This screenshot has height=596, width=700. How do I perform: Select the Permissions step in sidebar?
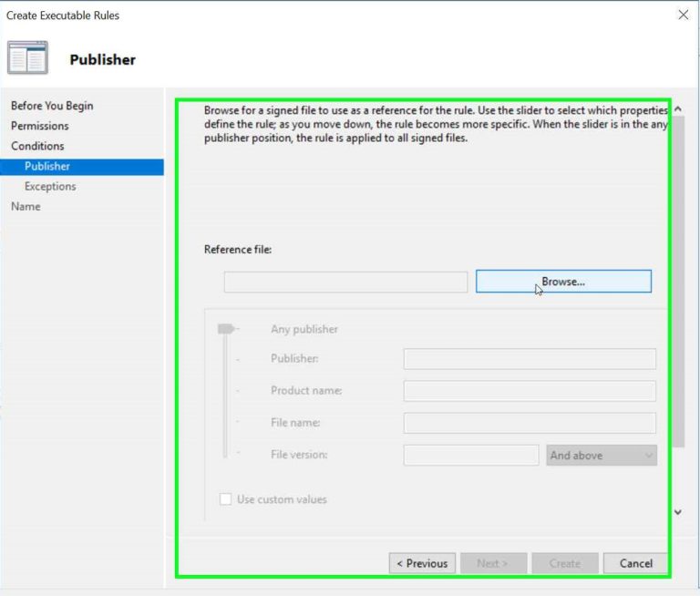pos(39,126)
